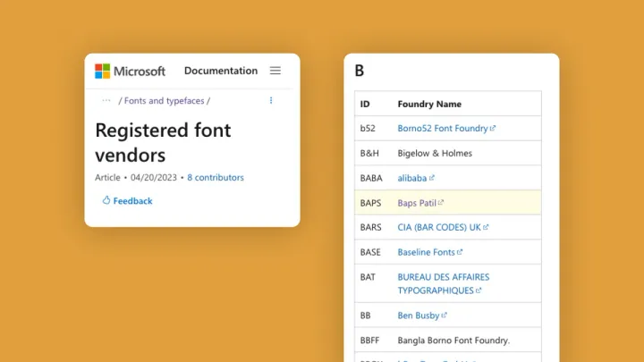Open the Baps Patil link
This screenshot has height=362, width=644.
[417, 203]
